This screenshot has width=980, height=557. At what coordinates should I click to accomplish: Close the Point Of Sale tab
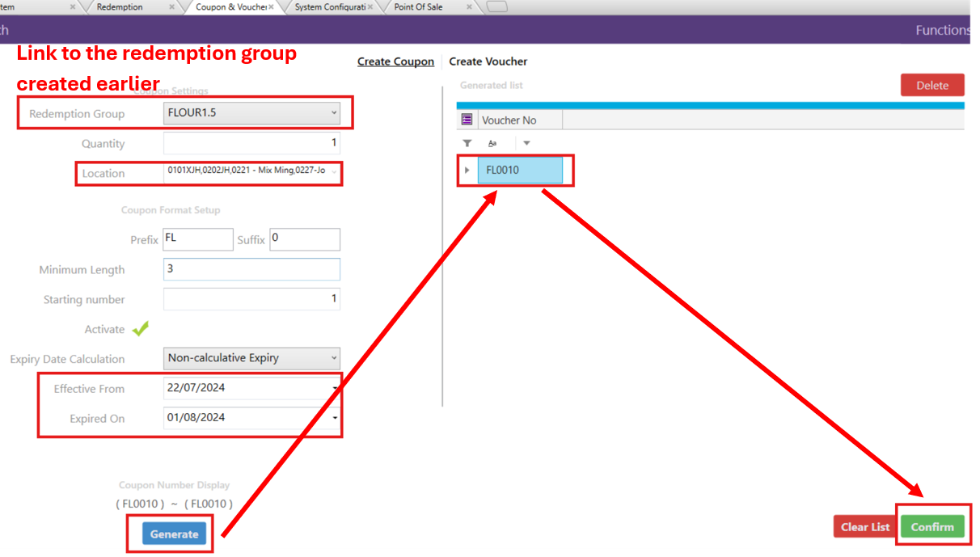click(x=469, y=7)
